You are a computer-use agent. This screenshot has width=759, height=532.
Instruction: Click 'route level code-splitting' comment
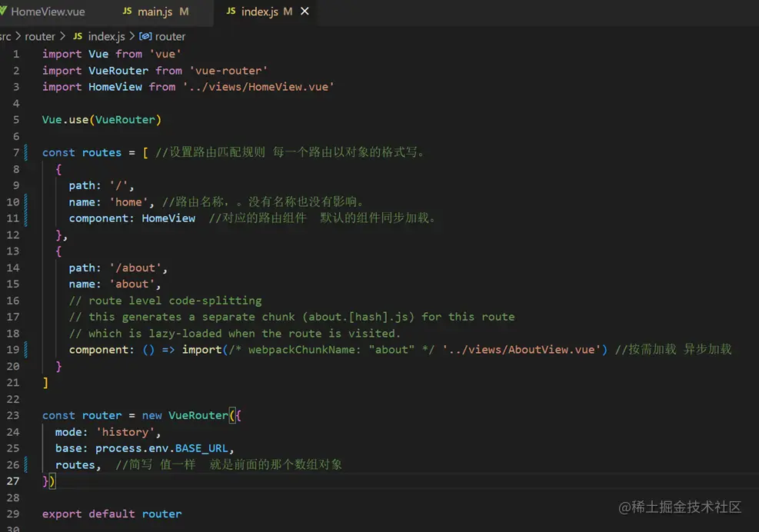click(165, 301)
